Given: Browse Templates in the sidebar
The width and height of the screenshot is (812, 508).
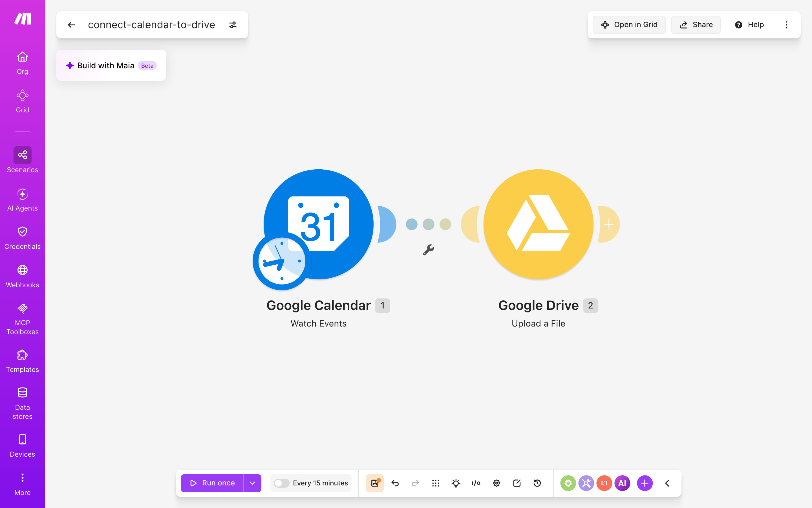Looking at the screenshot, I should 23,361.
